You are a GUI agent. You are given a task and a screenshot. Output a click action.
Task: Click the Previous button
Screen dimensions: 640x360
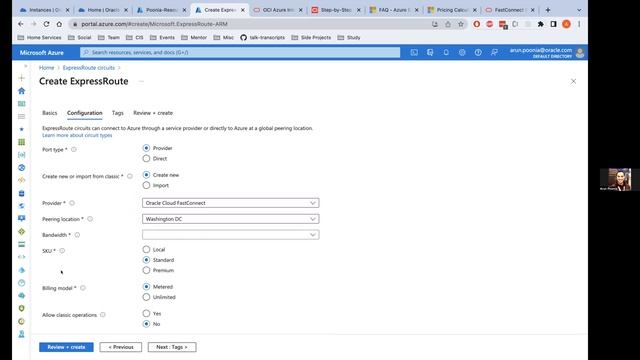pos(121,347)
